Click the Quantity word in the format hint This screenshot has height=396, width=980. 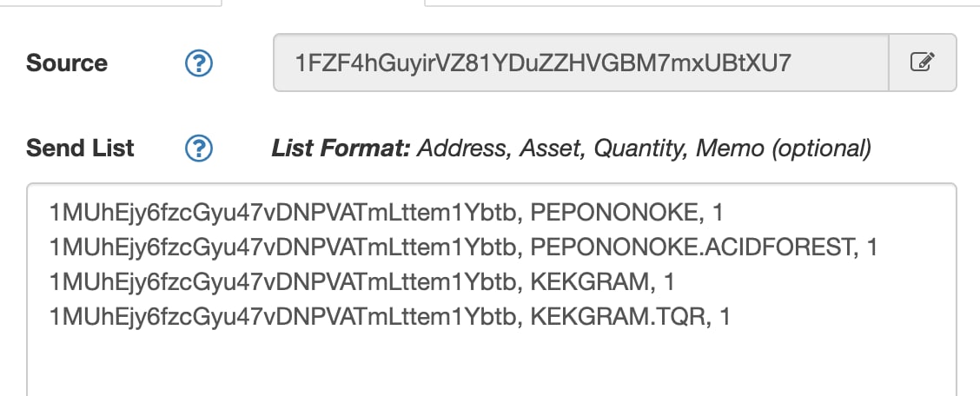(641, 148)
